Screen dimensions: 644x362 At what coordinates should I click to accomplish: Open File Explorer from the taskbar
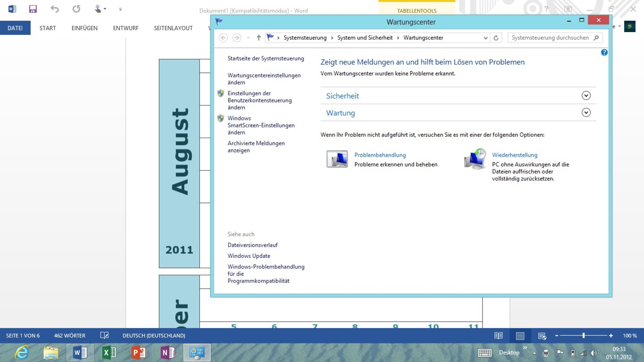coord(51,353)
